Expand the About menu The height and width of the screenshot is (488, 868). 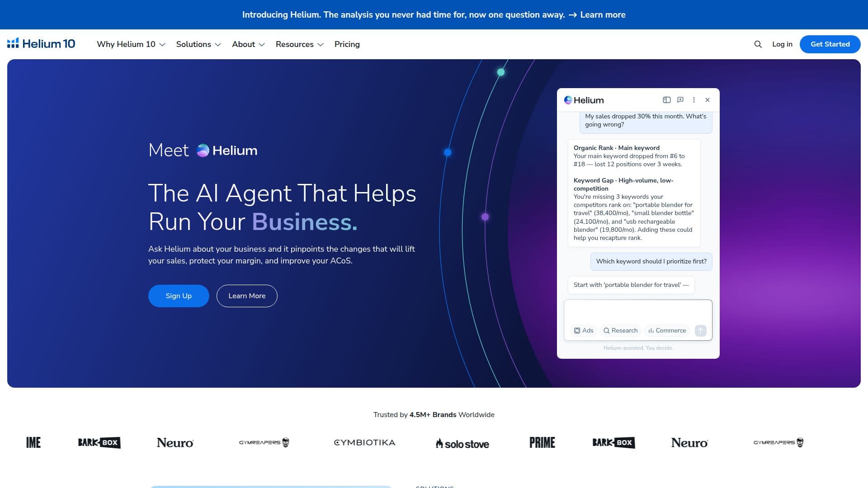point(248,44)
